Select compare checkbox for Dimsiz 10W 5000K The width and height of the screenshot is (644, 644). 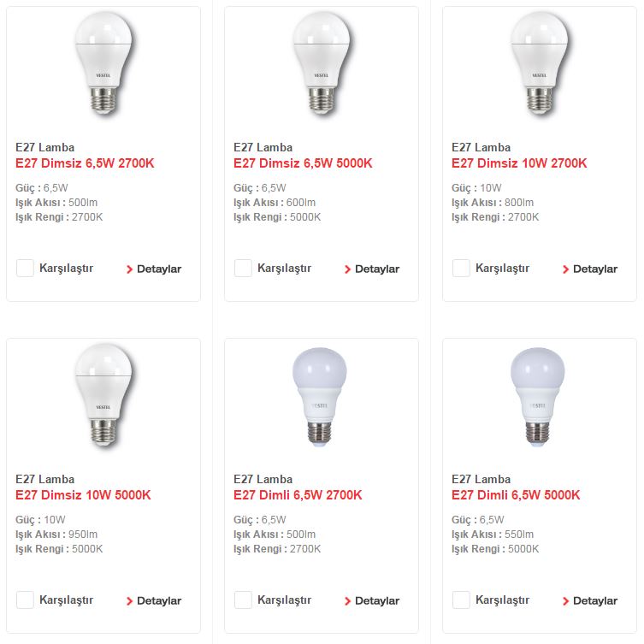25,600
